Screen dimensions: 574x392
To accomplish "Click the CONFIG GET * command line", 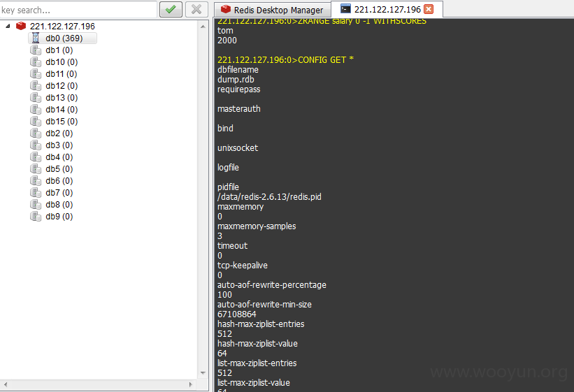I will pos(285,59).
